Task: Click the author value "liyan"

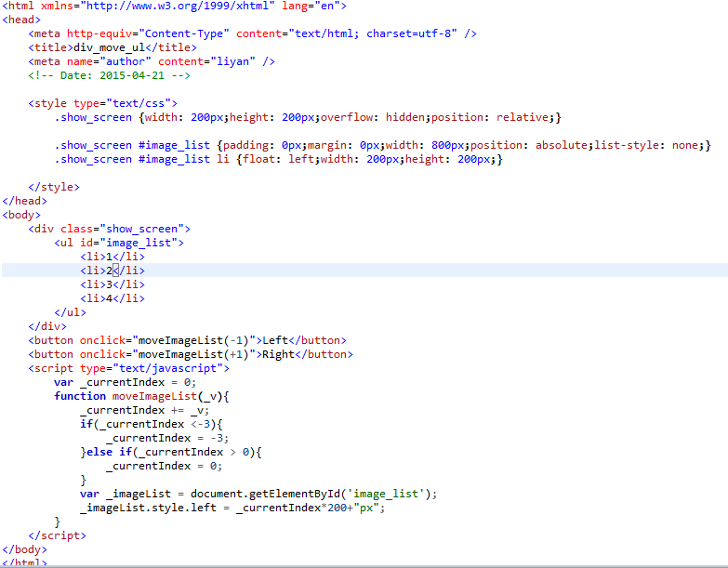Action: click(236, 61)
